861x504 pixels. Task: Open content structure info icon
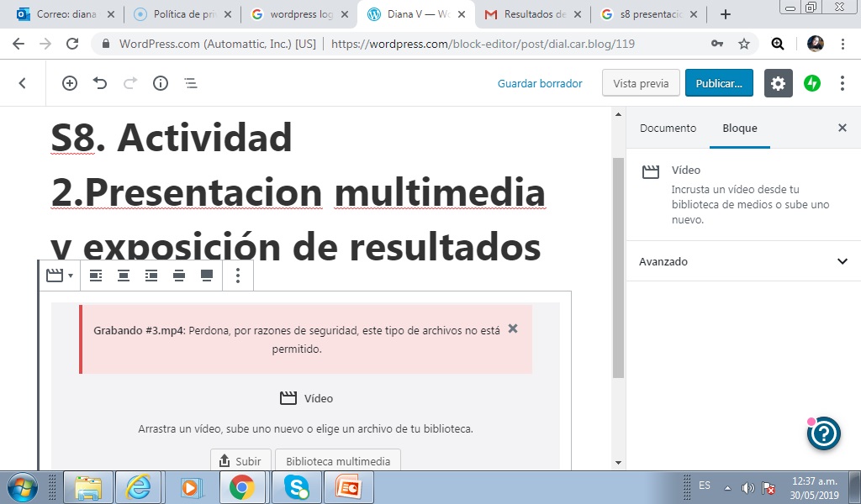pos(161,83)
